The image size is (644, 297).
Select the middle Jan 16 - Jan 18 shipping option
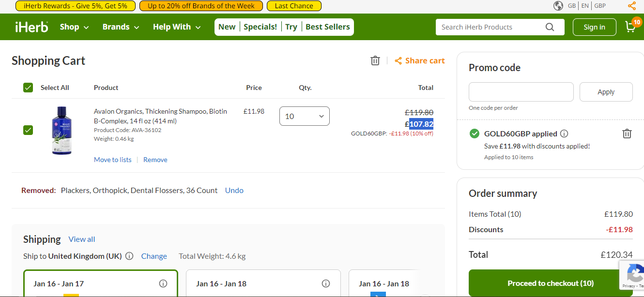[x=263, y=283]
